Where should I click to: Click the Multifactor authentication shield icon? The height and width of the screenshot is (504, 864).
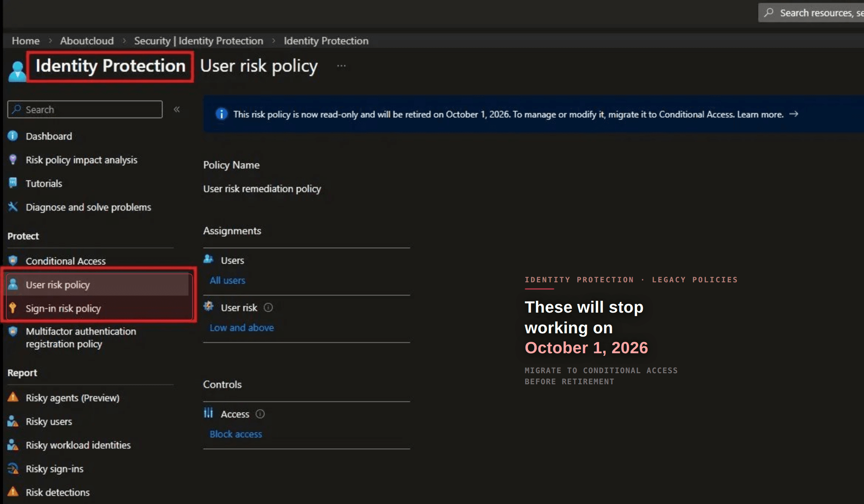13,331
